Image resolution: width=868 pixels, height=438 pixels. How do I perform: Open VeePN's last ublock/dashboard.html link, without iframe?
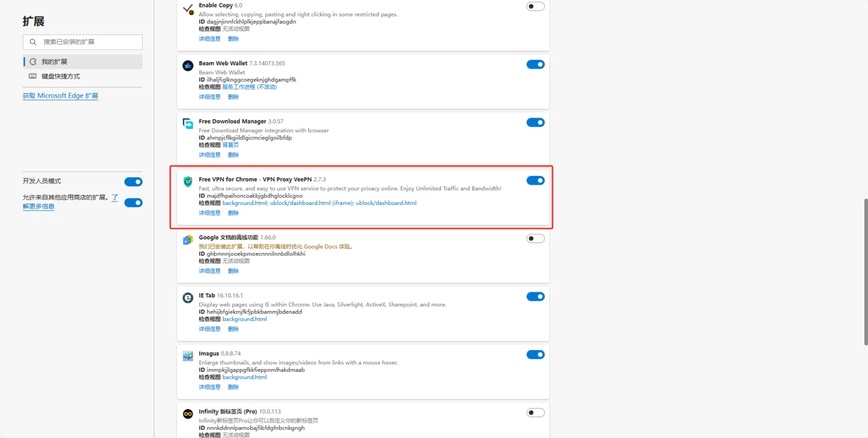[x=386, y=203]
